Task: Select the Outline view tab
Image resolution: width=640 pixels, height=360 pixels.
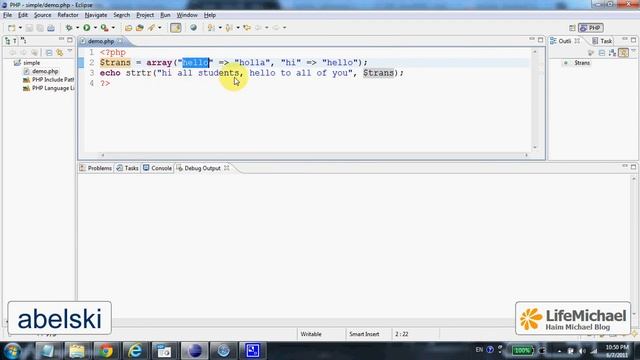Action: coord(561,41)
